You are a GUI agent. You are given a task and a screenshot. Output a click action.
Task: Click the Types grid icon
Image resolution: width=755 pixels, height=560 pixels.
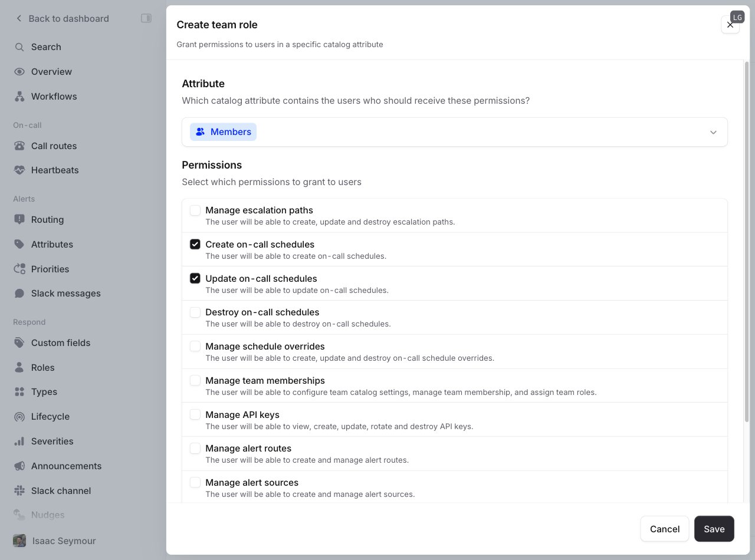pyautogui.click(x=19, y=392)
